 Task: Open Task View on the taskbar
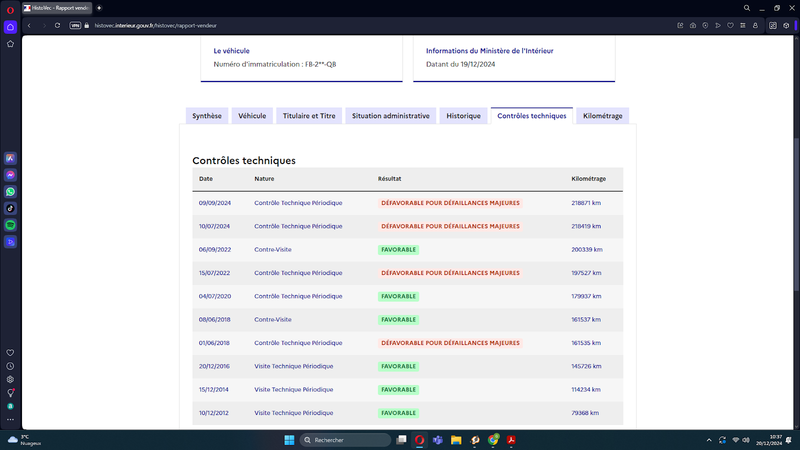tap(402, 440)
